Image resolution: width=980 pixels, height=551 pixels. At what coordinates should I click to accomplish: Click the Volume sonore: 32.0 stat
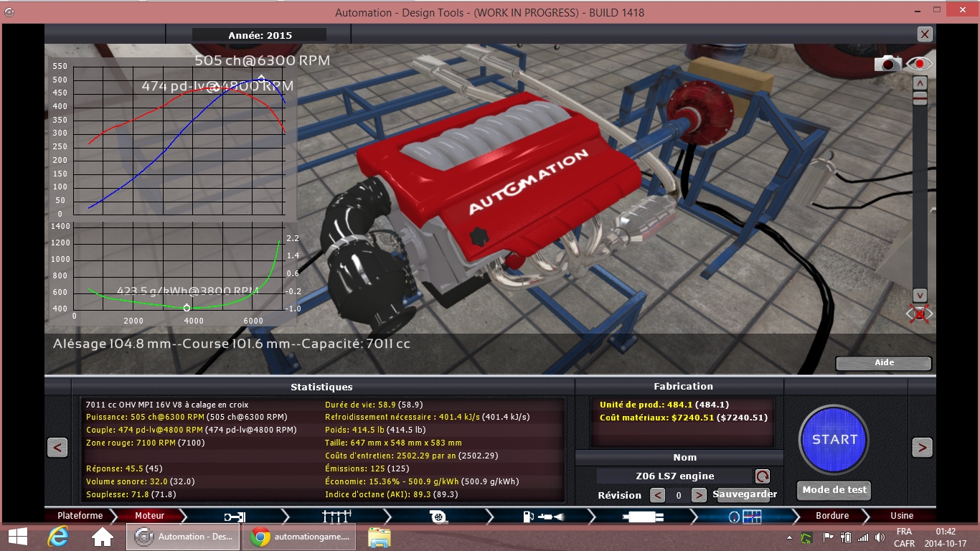coord(140,481)
